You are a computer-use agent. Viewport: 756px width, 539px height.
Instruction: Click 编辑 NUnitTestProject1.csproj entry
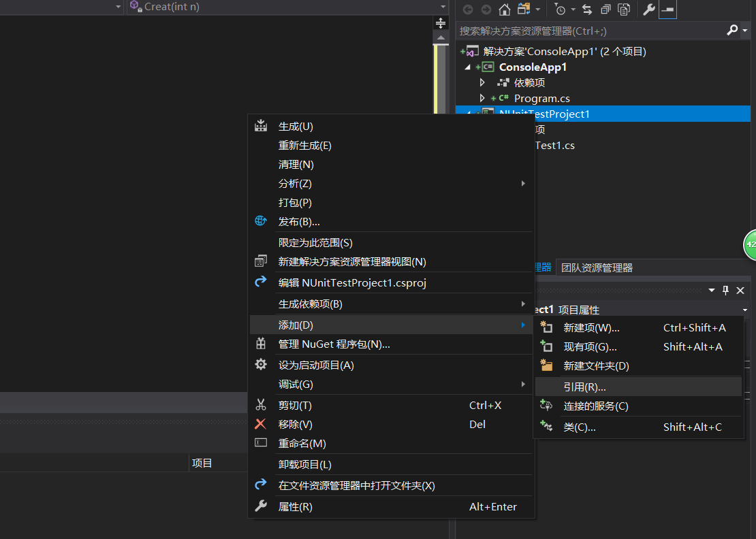pyautogui.click(x=391, y=282)
